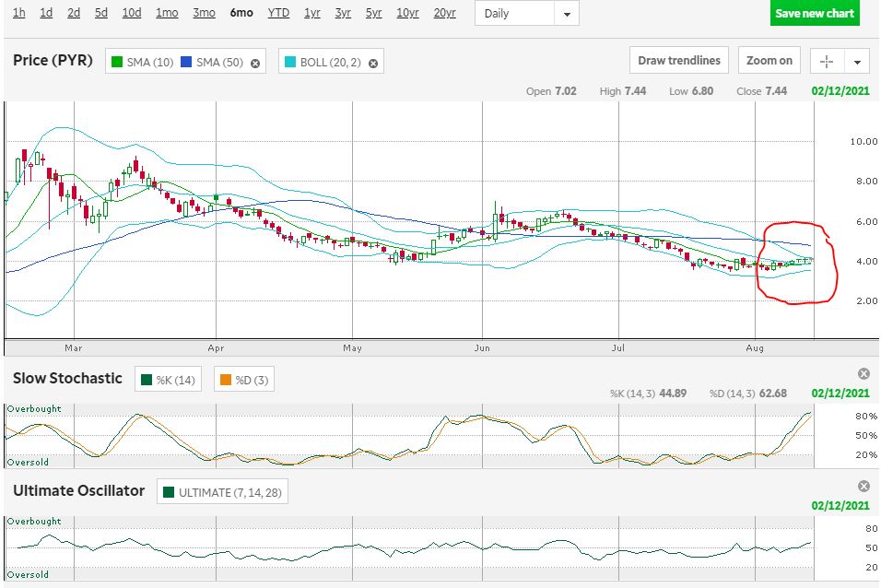Switch to the 1yr time range

point(312,13)
